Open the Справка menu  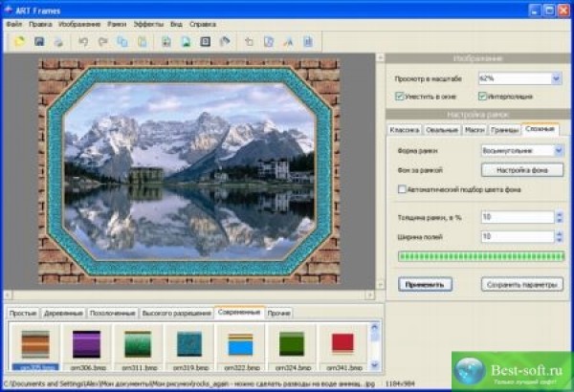tap(203, 24)
